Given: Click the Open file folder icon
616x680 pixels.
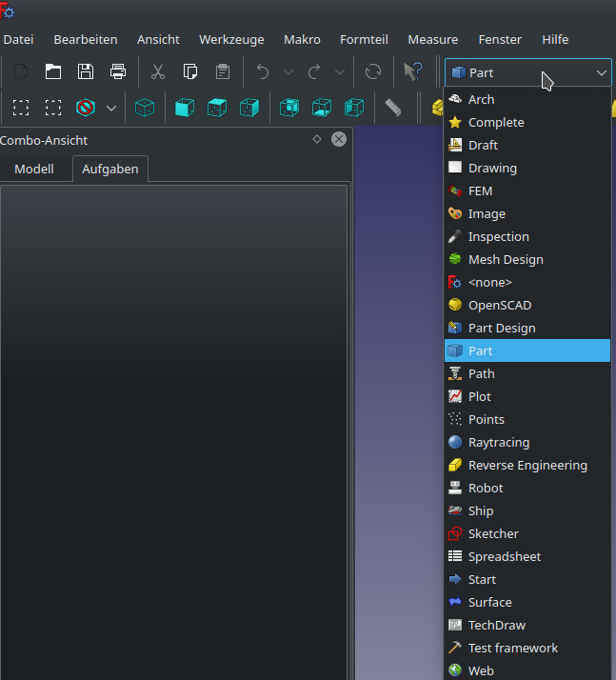Looking at the screenshot, I should point(53,71).
